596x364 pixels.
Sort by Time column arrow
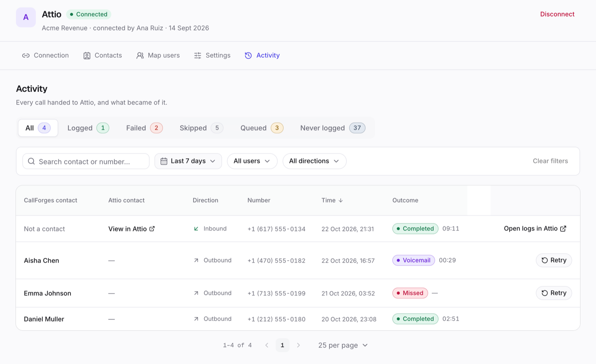(x=341, y=200)
